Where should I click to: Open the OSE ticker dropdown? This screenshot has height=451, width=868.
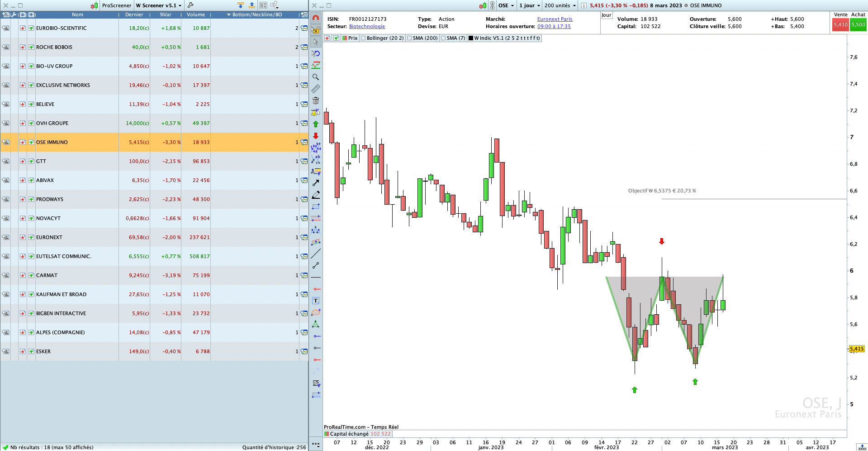pos(506,5)
